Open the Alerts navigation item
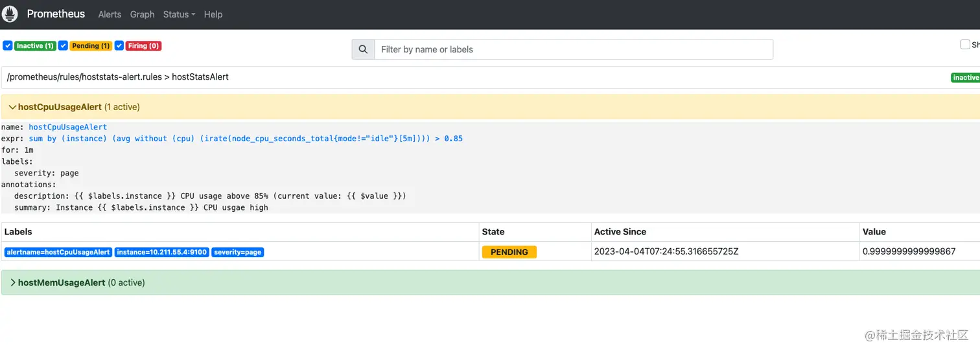The image size is (980, 353). point(110,14)
